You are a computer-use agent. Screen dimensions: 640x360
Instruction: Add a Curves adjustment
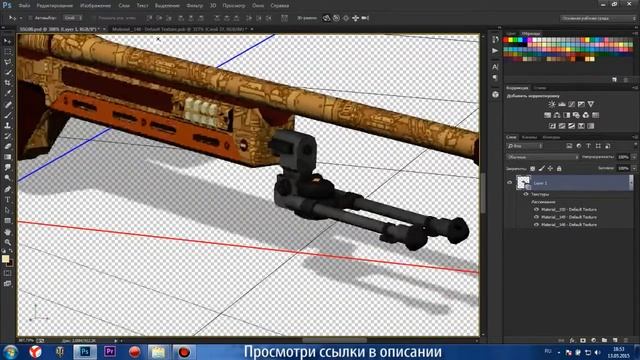click(571, 104)
